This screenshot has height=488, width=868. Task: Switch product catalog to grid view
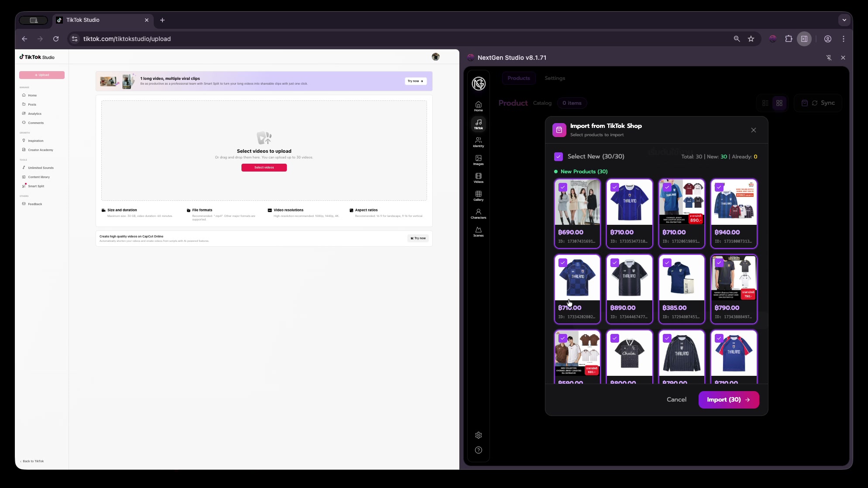coord(779,103)
